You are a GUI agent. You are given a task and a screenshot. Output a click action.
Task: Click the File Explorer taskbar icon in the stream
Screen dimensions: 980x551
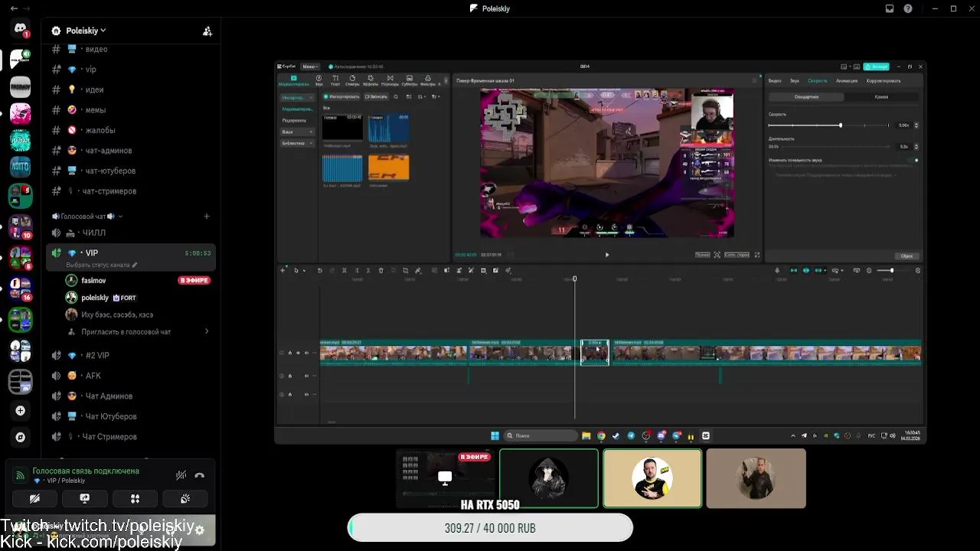click(586, 436)
